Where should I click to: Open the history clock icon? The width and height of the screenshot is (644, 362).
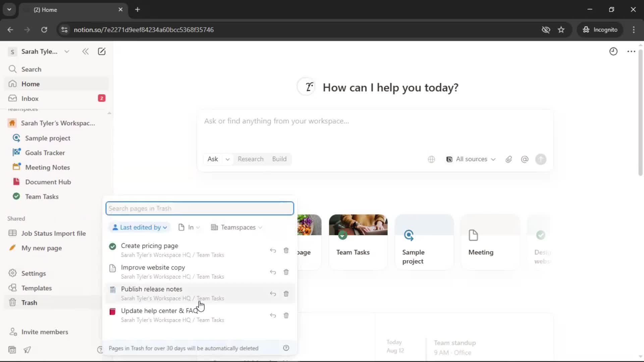[x=613, y=51]
